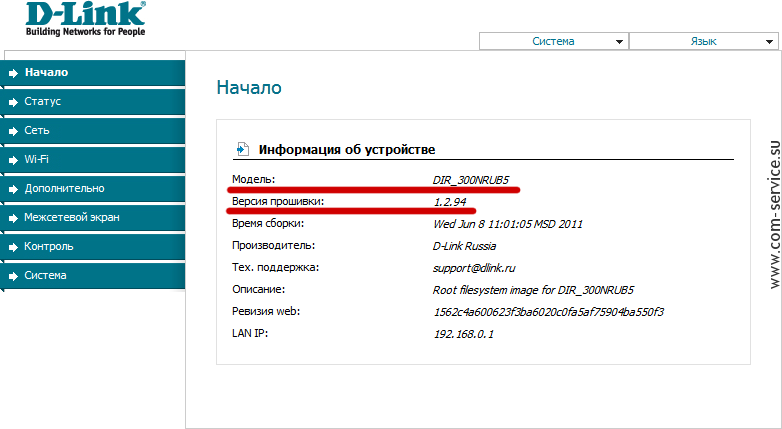Screen dimensions: 782x429
Task: Open the Статус sidebar section
Action: coord(93,102)
